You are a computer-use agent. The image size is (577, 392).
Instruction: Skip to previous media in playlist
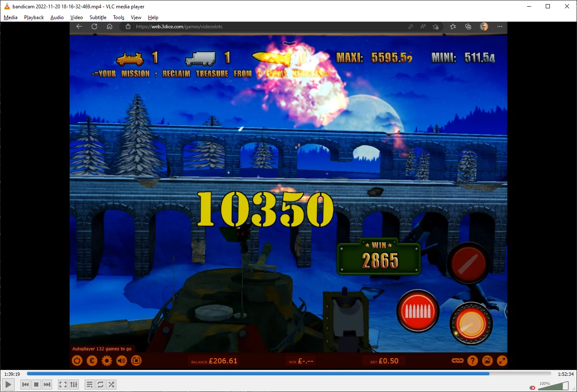click(25, 385)
